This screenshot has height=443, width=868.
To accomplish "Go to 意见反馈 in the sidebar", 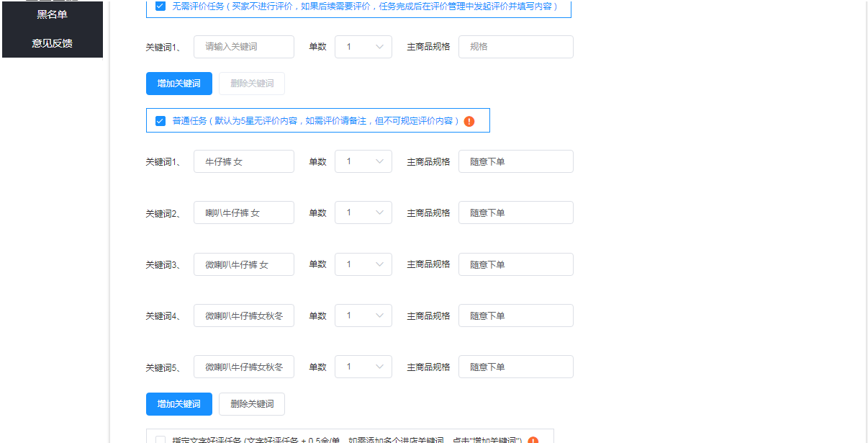I will 52,43.
